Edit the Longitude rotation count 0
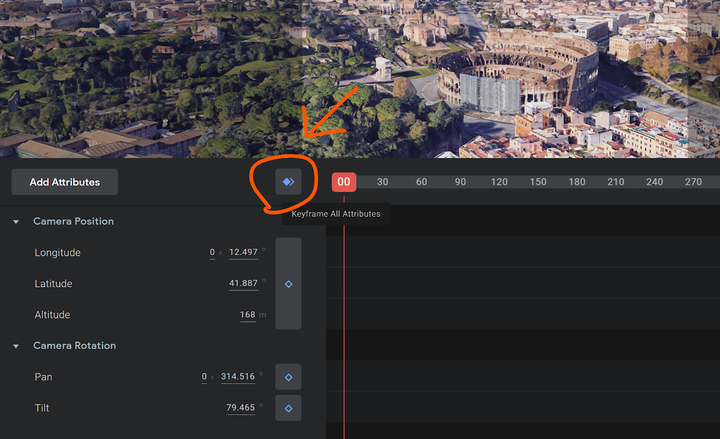Image resolution: width=720 pixels, height=439 pixels. pyautogui.click(x=212, y=252)
